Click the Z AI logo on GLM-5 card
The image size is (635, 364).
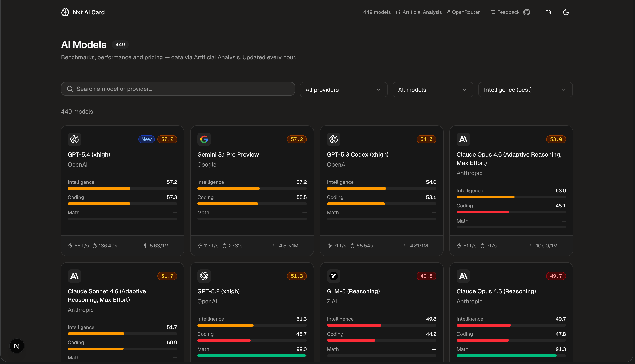pos(333,276)
